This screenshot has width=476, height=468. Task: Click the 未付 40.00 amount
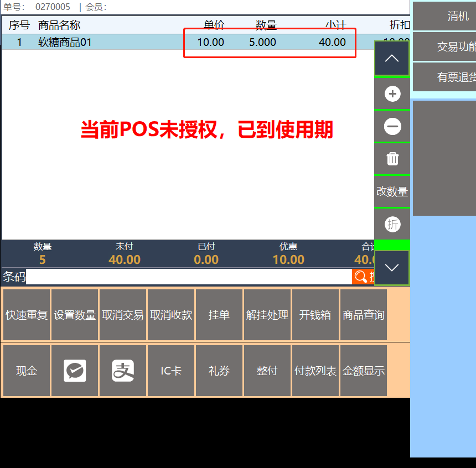click(x=125, y=259)
